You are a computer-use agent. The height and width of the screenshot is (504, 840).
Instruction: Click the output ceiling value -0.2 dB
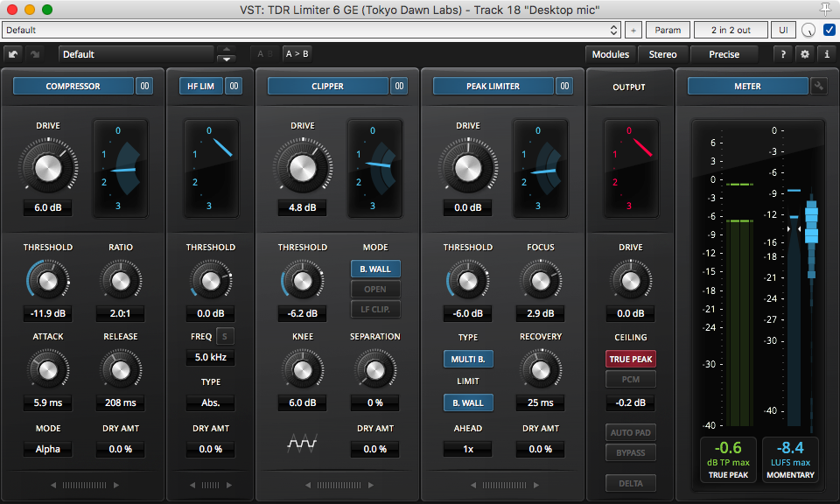pyautogui.click(x=631, y=402)
